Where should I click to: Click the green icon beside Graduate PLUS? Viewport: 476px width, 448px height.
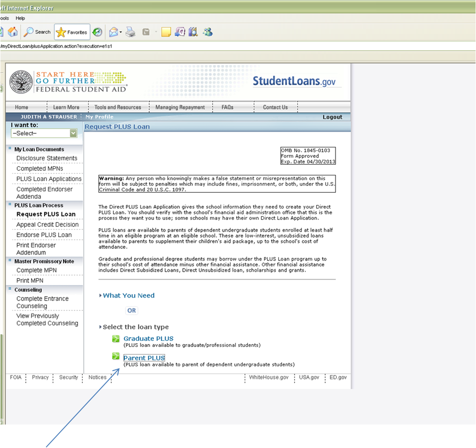116,339
